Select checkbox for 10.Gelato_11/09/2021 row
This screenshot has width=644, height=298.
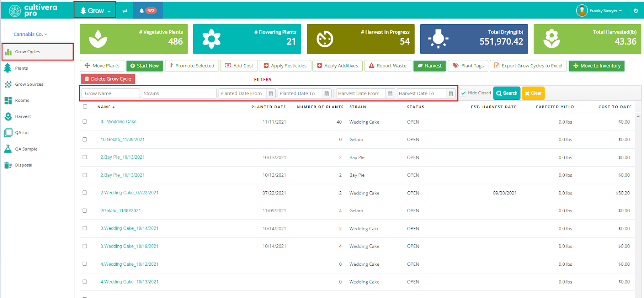[x=85, y=139]
